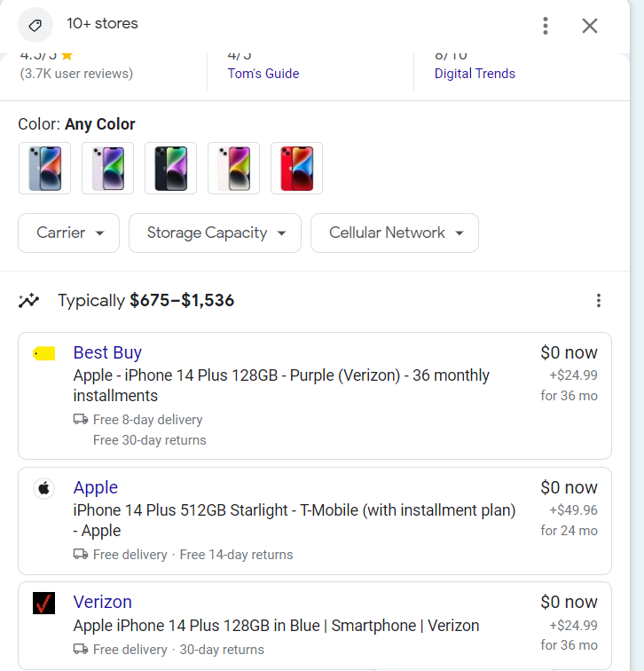Click the Apple logo icon
644x671 pixels.
coord(44,488)
